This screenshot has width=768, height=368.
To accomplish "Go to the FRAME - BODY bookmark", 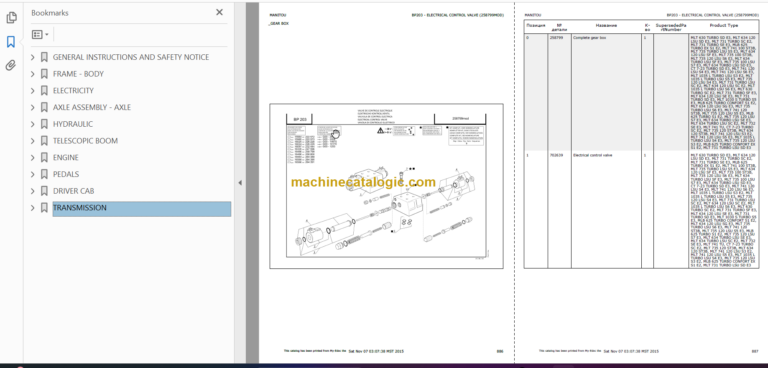I will (x=78, y=74).
